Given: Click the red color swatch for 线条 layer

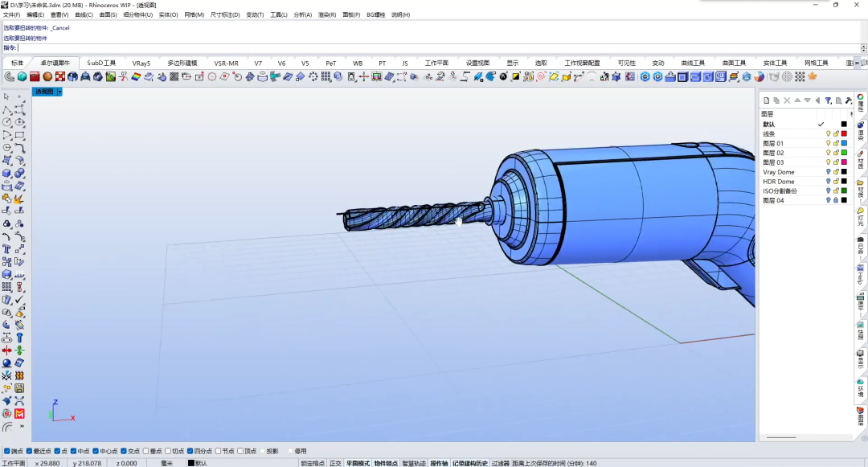Looking at the screenshot, I should (844, 134).
